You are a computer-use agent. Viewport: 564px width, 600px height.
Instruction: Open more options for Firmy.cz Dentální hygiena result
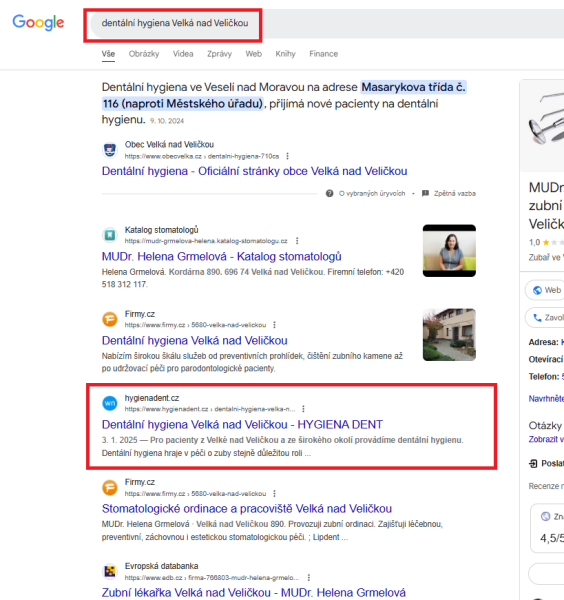pyautogui.click(x=274, y=325)
